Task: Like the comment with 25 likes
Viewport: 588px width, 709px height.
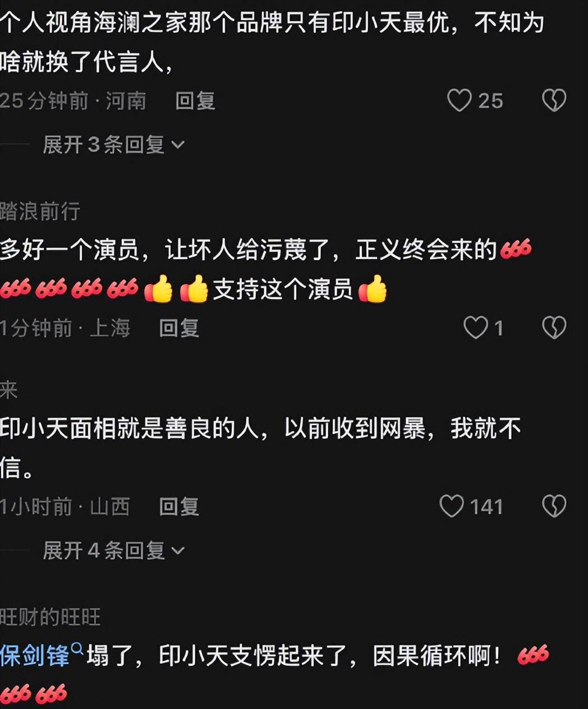Action: click(x=460, y=101)
